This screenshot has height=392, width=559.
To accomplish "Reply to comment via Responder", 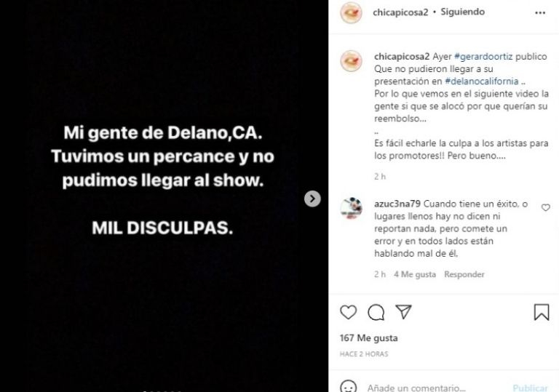I will tap(464, 274).
